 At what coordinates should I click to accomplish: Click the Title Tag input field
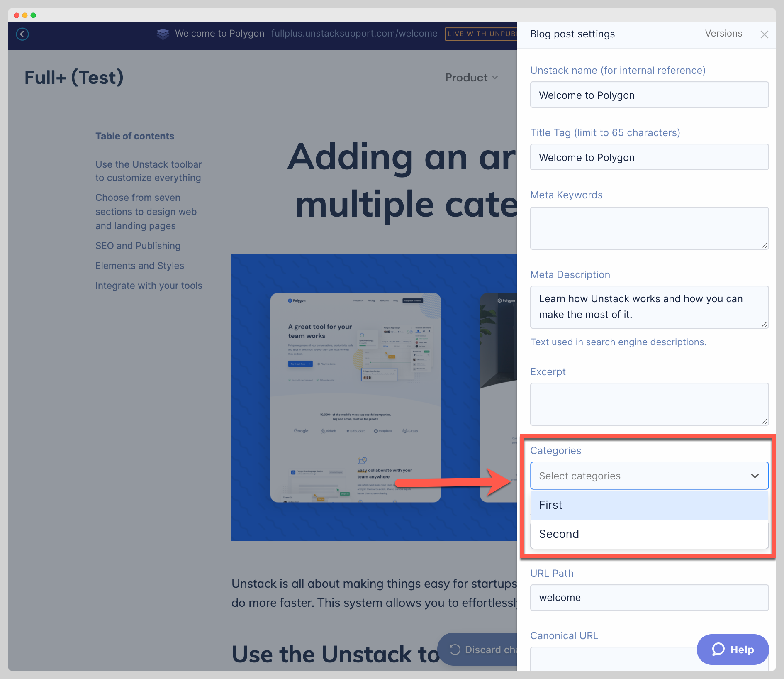[649, 157]
